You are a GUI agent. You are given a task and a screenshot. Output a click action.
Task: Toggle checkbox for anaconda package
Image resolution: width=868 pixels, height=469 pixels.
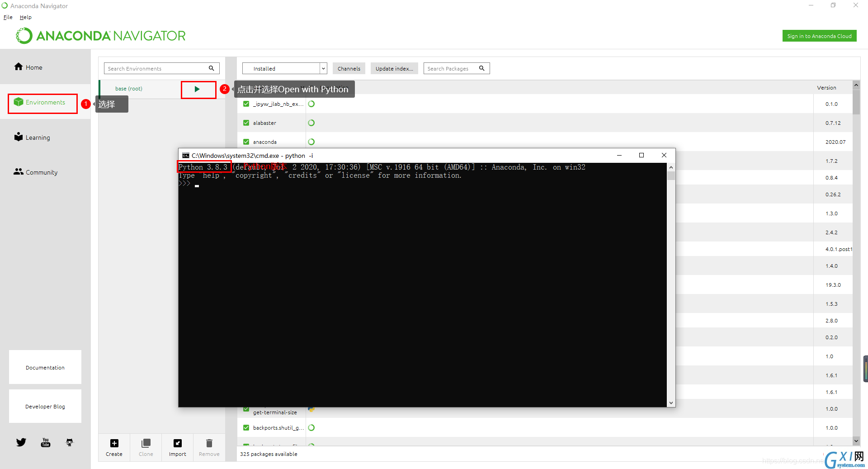click(246, 142)
